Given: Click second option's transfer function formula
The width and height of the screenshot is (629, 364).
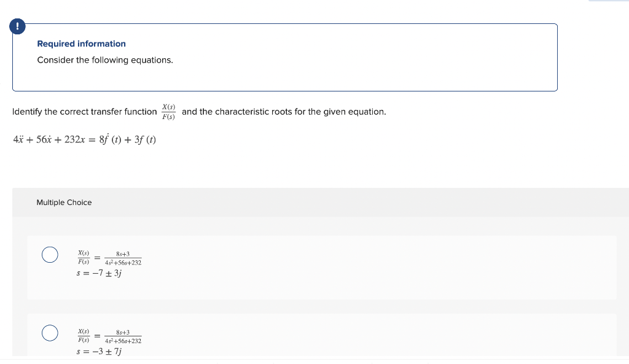Looking at the screenshot, I should (x=109, y=336).
